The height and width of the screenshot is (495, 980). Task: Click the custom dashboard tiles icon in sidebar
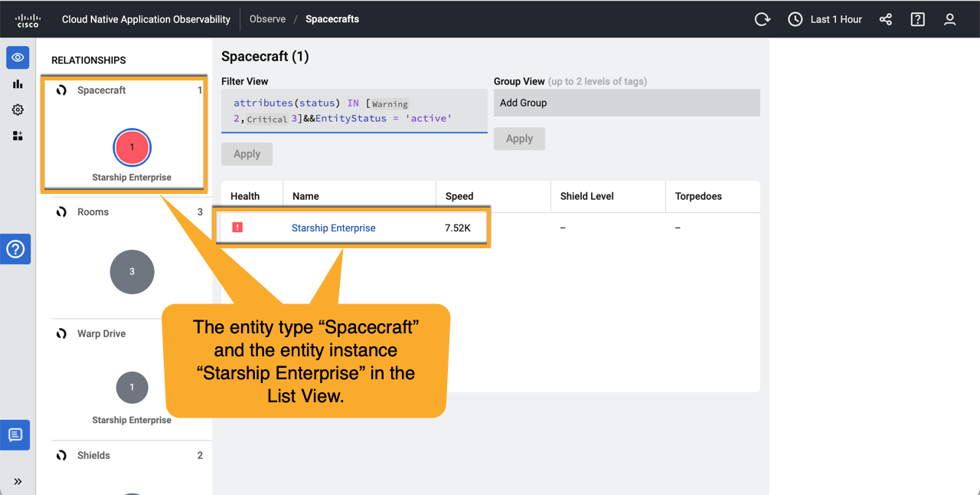click(17, 136)
